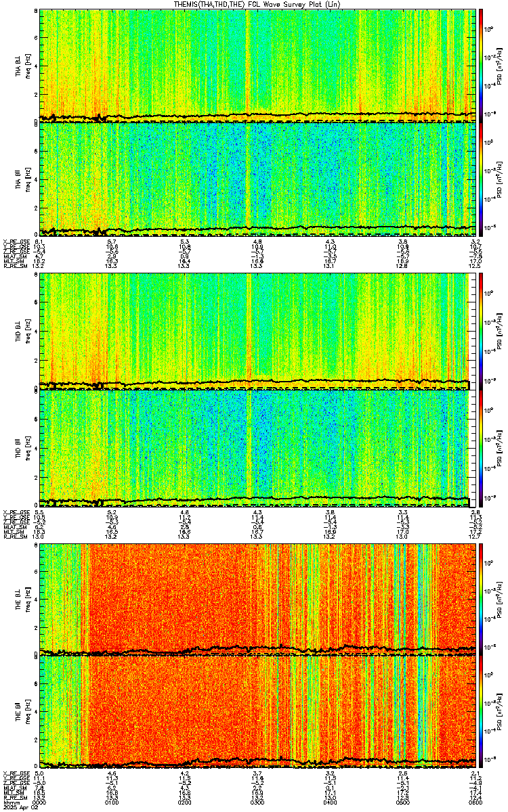
Task: Click the first X_RE_GSE value 5.0 under THE panels
Action: tap(39, 774)
